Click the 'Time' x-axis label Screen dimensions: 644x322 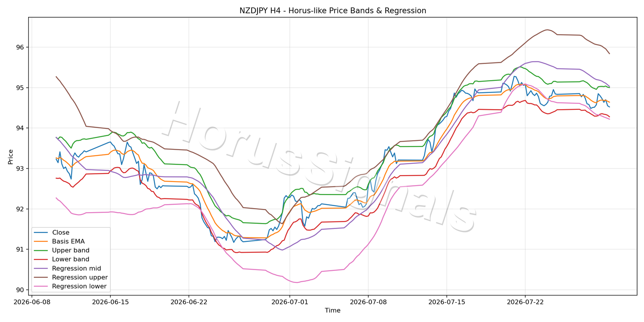tap(332, 310)
